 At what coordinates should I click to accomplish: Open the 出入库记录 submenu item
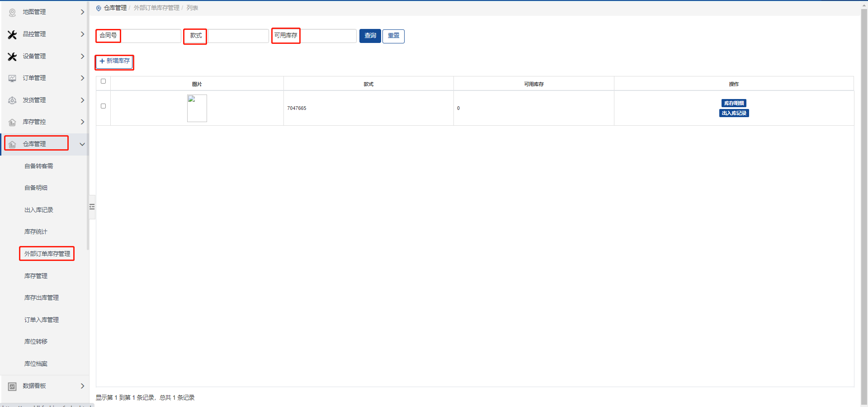coord(39,210)
